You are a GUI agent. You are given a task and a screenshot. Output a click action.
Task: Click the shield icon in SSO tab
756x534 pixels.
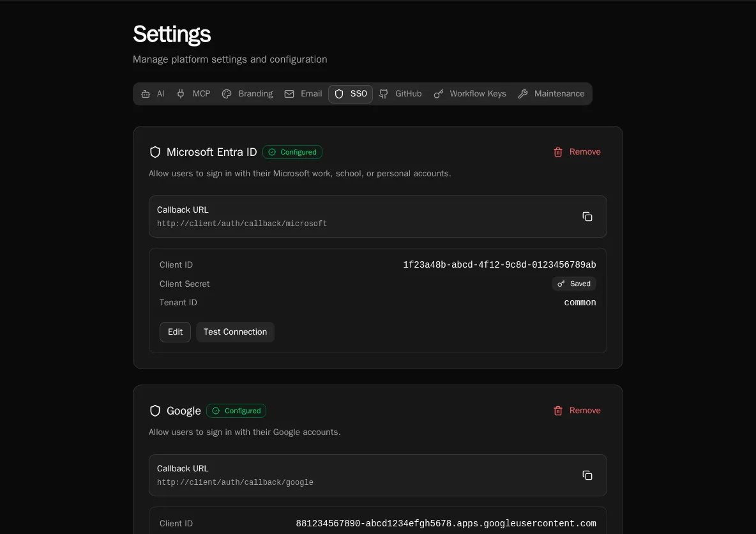pos(339,94)
